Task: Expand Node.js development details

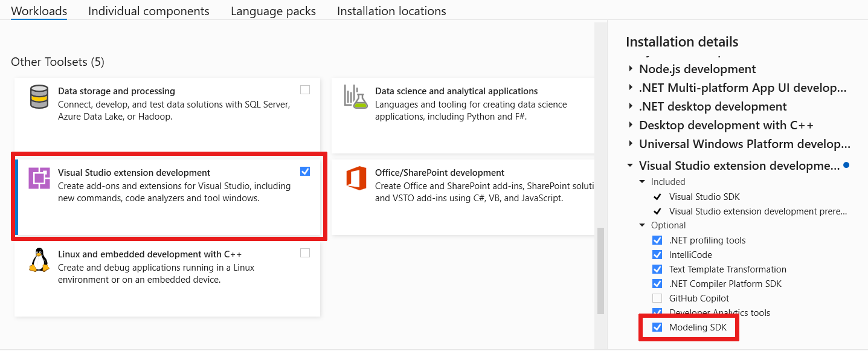Action: pos(630,69)
